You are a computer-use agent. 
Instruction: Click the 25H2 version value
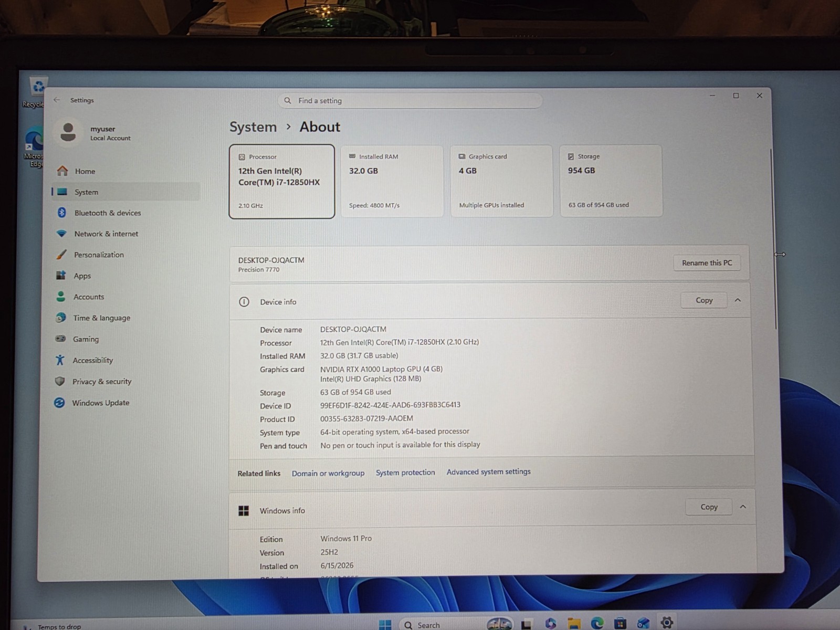tap(329, 552)
